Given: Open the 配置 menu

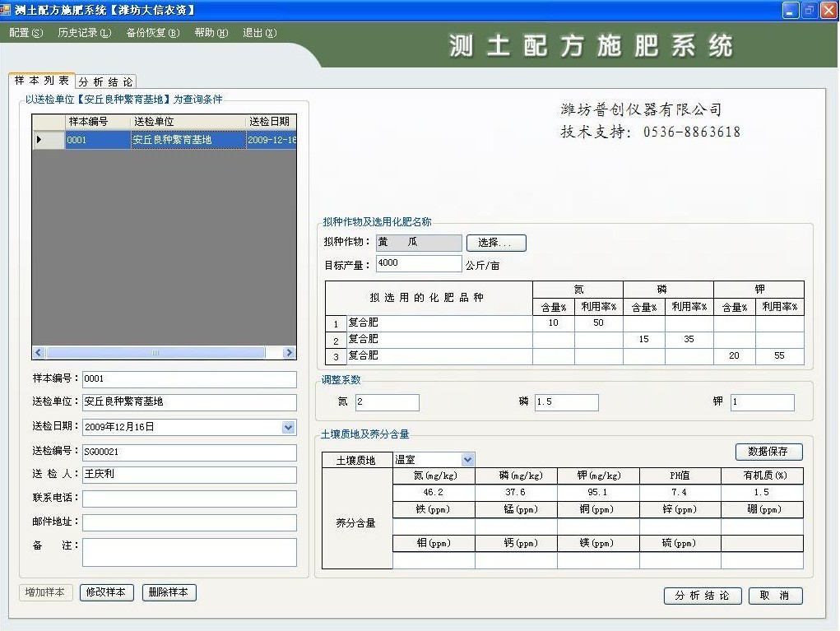Looking at the screenshot, I should [x=26, y=33].
